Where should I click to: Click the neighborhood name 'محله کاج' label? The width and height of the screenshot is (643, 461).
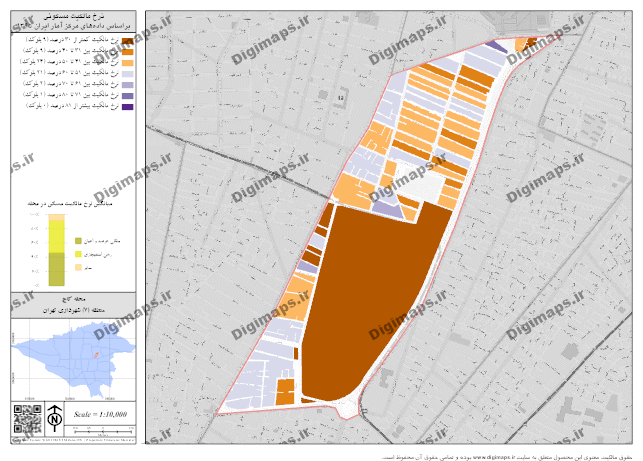[73, 299]
